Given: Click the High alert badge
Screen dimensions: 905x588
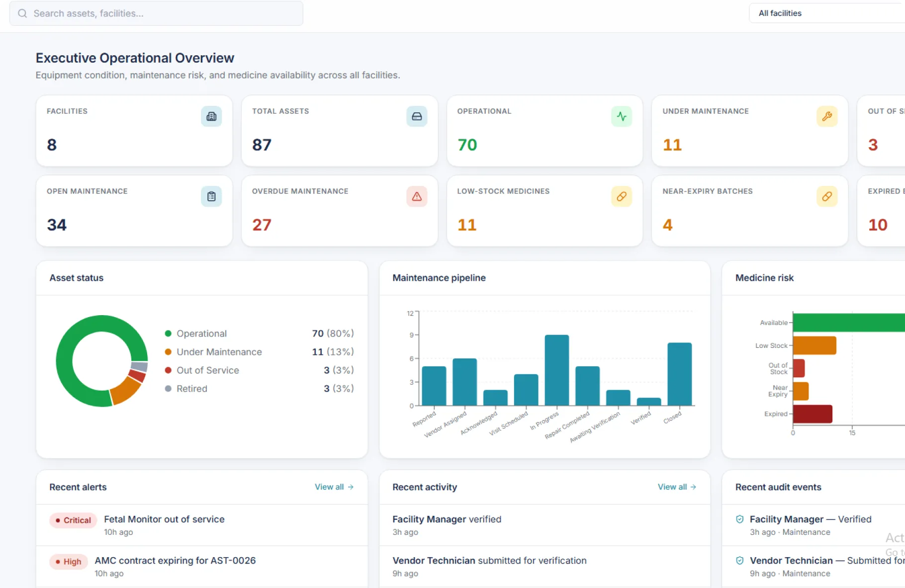Looking at the screenshot, I should tap(68, 562).
